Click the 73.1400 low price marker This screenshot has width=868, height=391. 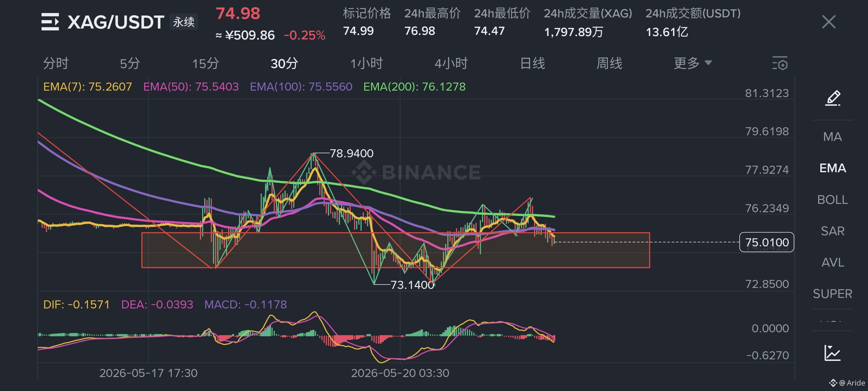point(412,285)
